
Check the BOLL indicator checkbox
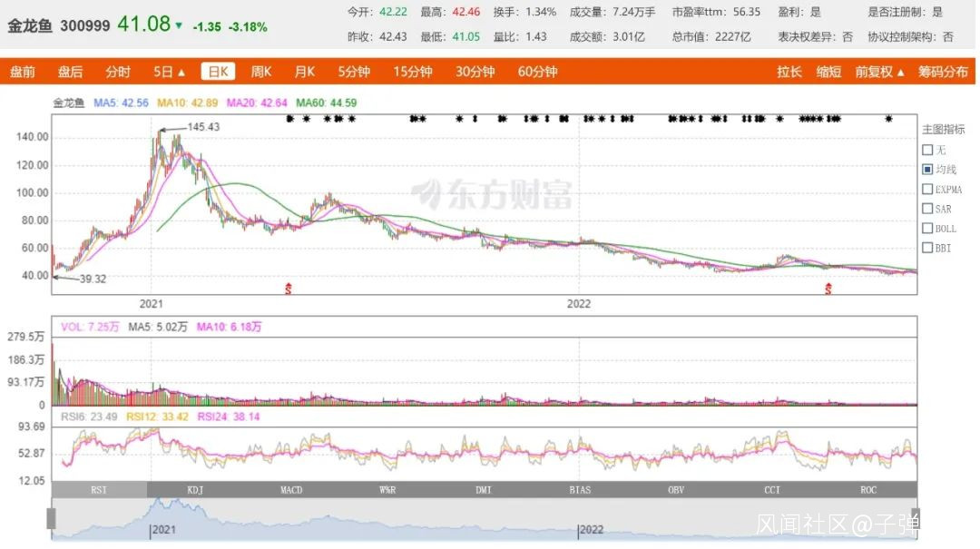(x=927, y=229)
